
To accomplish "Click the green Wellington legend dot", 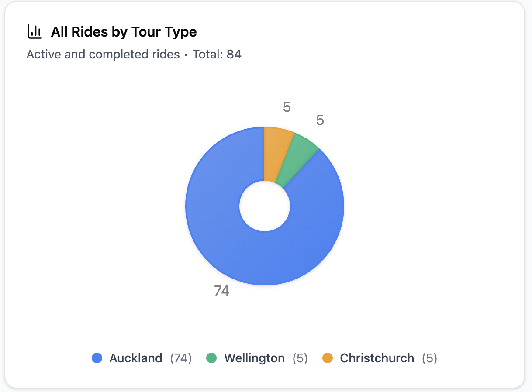I will pos(211,358).
